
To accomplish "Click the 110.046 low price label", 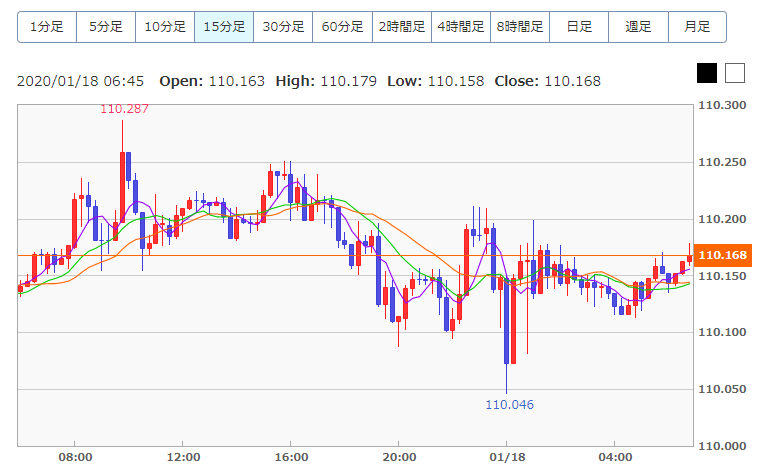I will [x=509, y=405].
